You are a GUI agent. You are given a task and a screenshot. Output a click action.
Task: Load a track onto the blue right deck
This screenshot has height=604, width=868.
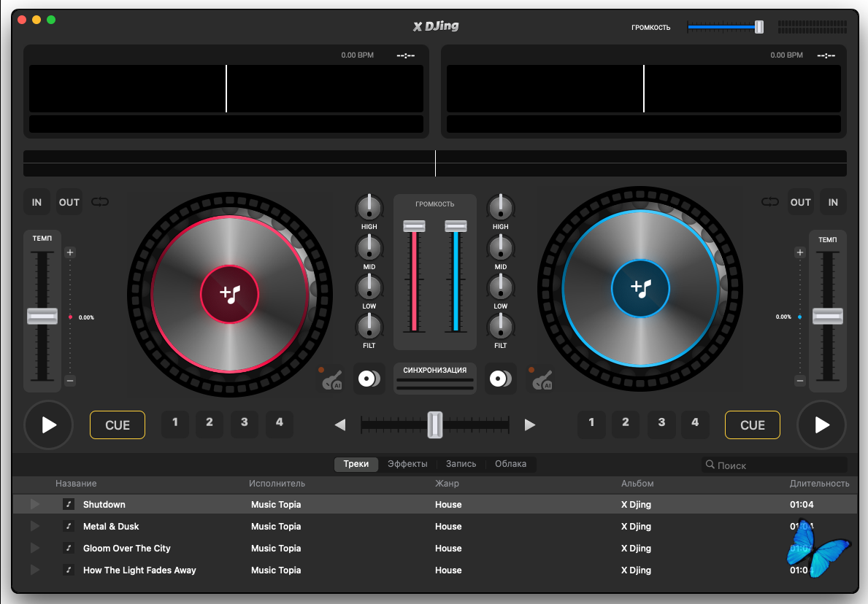(640, 288)
